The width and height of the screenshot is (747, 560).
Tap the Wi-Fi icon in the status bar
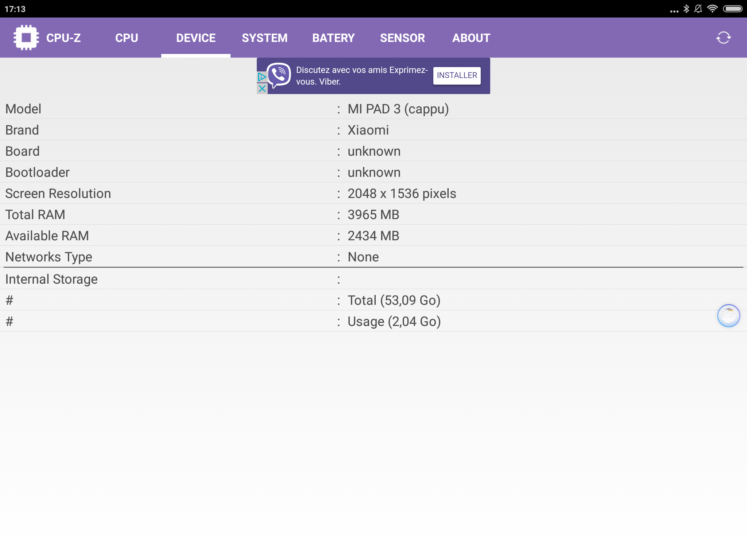712,9
